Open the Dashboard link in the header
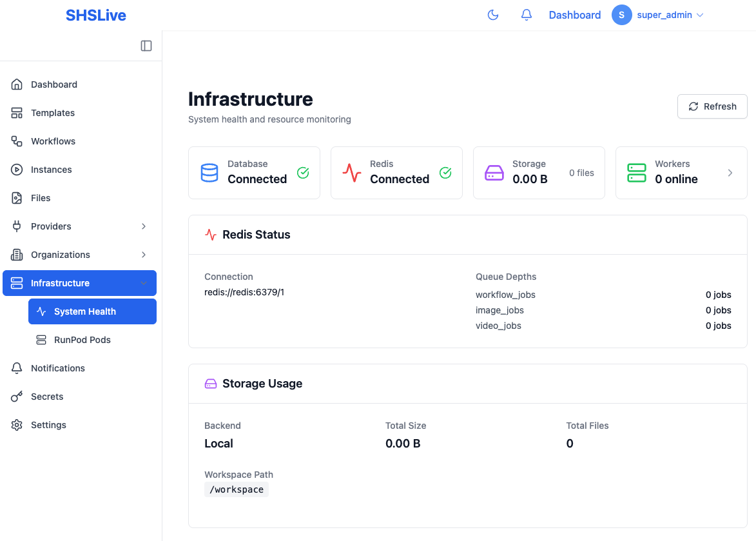Viewport: 756px width, 541px height. 574,14
